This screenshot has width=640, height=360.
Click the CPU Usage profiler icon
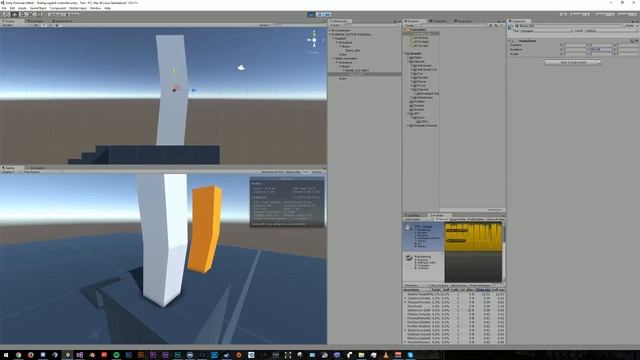click(408, 227)
